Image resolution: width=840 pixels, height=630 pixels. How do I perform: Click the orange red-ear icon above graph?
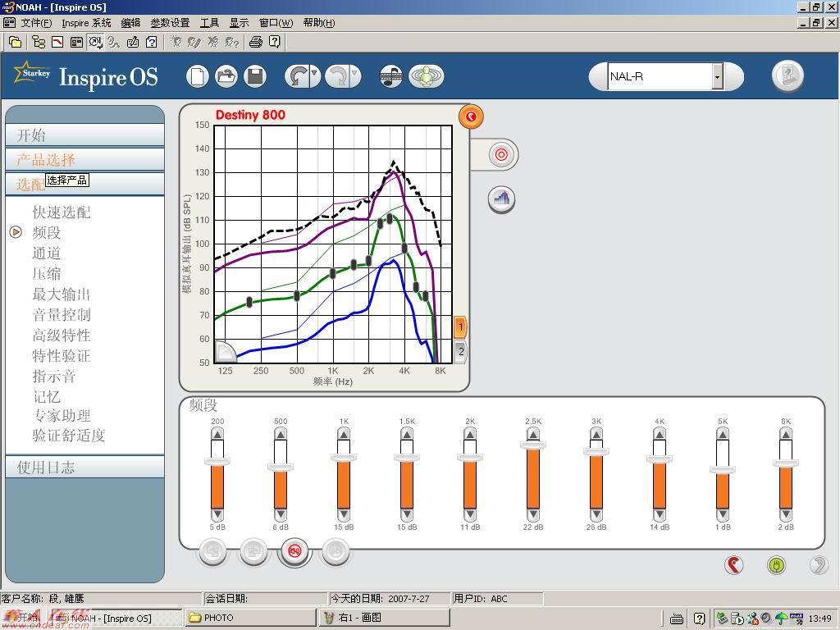point(471,116)
